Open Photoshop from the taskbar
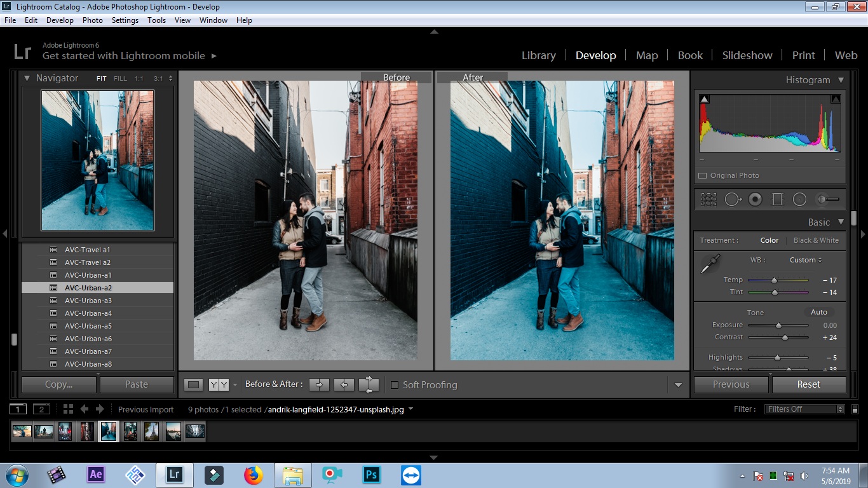Image resolution: width=868 pixels, height=488 pixels. (371, 475)
